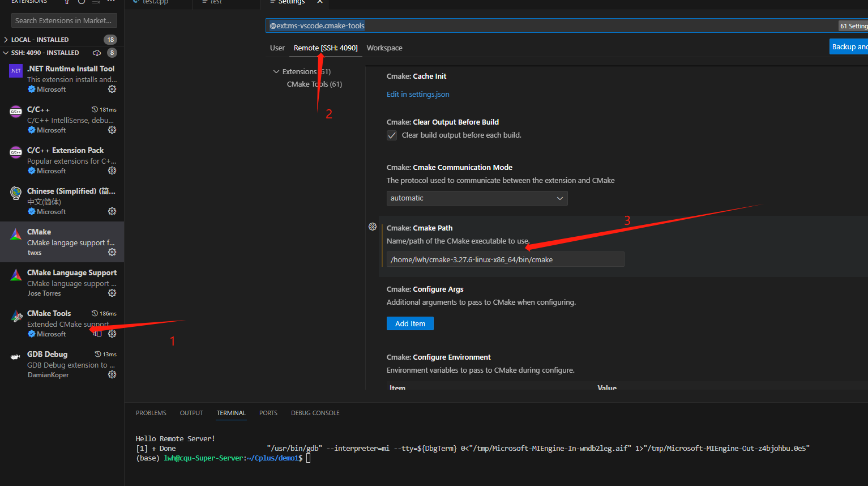Screen dimensions: 868x486
Task: Click the CMake Tools wrench logo
Action: [16, 316]
